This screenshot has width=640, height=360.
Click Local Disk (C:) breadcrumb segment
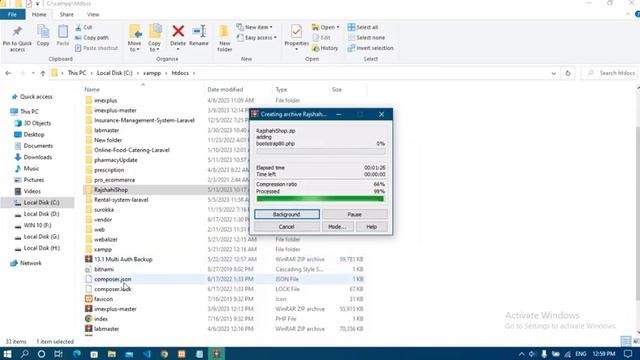[115, 73]
